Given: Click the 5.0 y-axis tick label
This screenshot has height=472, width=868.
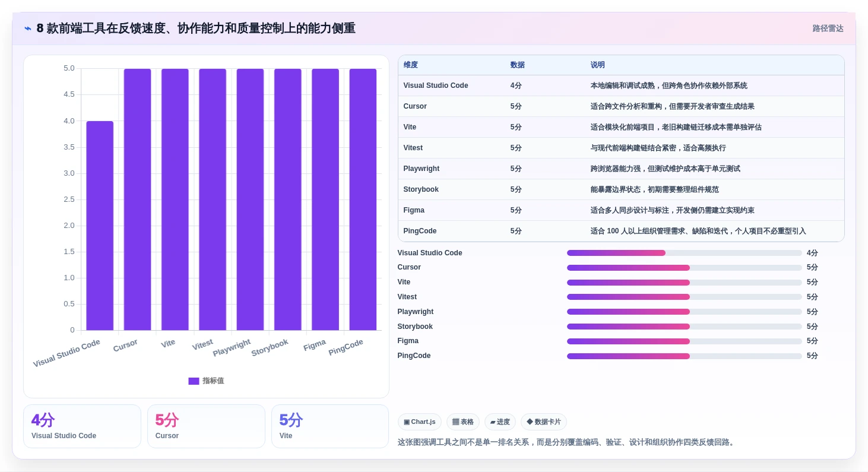Looking at the screenshot, I should [x=69, y=68].
